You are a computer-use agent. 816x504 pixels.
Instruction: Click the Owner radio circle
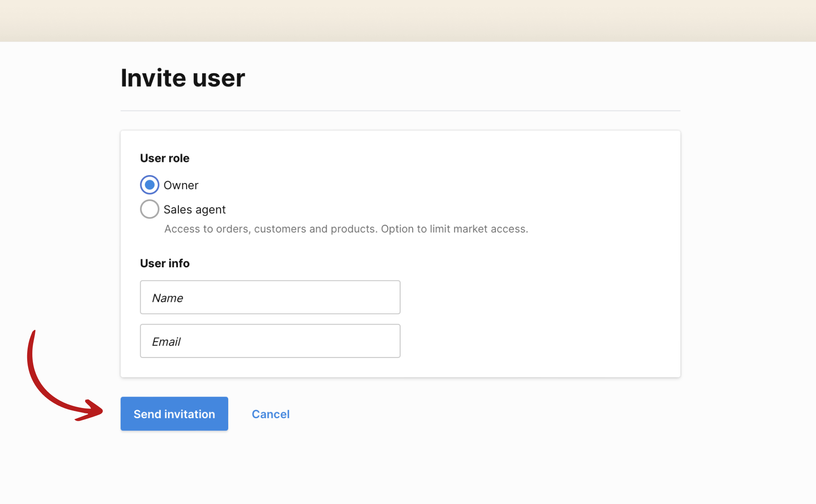(149, 184)
